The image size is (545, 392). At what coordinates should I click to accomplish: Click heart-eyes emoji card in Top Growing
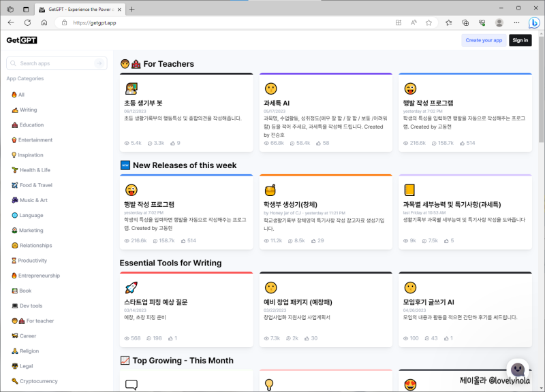coord(410,385)
